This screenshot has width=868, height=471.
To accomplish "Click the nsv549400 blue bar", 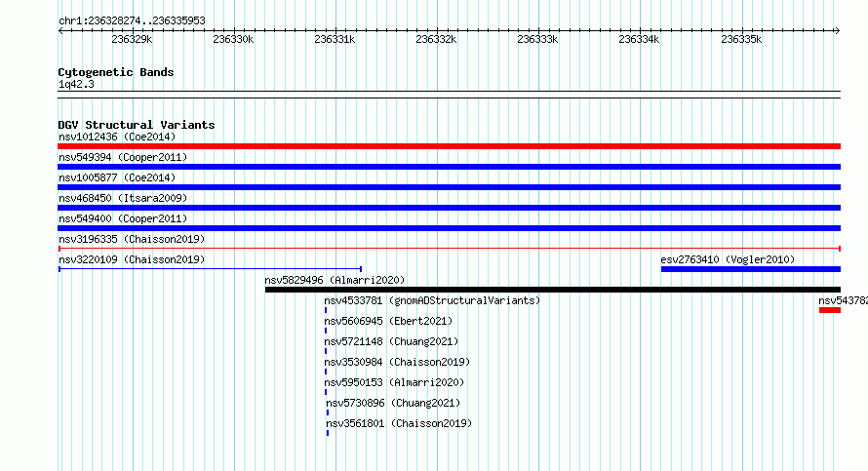I will [449, 228].
